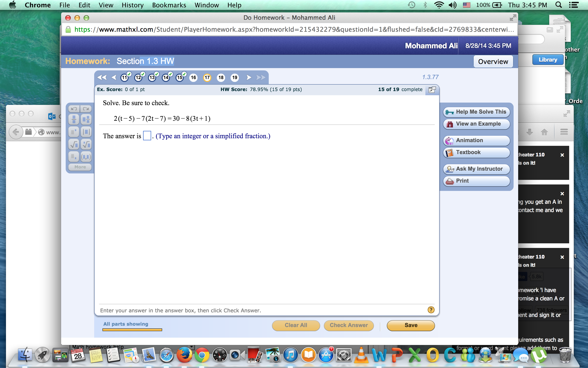Click Check Answer
The image size is (588, 368).
click(x=349, y=325)
